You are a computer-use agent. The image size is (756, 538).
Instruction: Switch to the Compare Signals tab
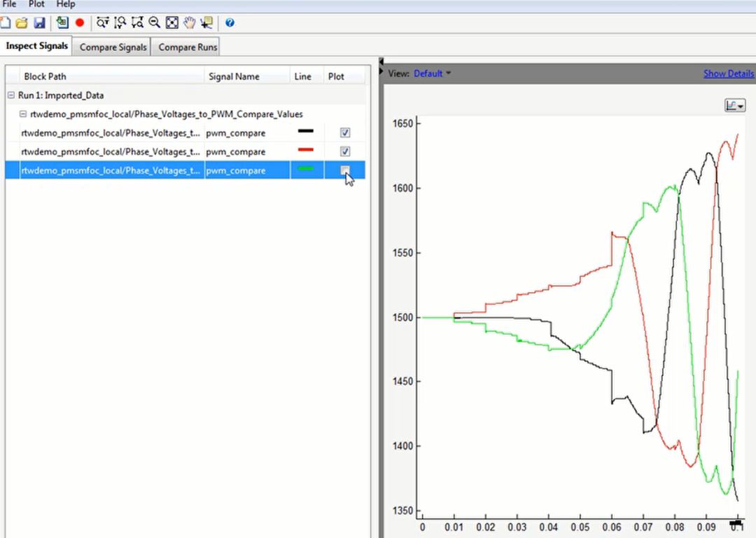[113, 48]
